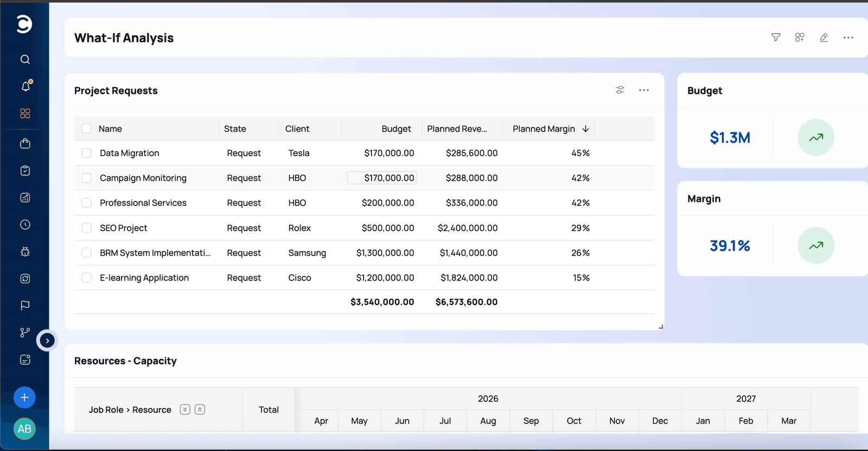
Task: Open the branch icon in sidebar
Action: click(x=25, y=333)
